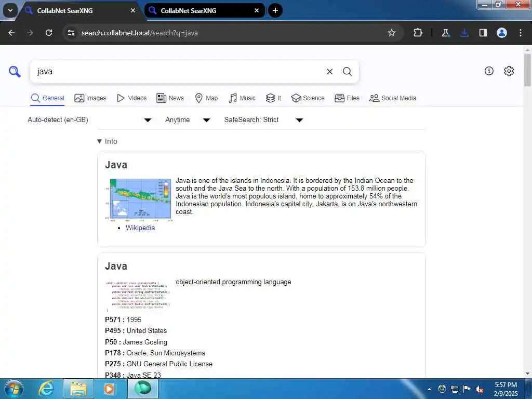
Task: Click the muted volume tray icon
Action: click(480, 389)
